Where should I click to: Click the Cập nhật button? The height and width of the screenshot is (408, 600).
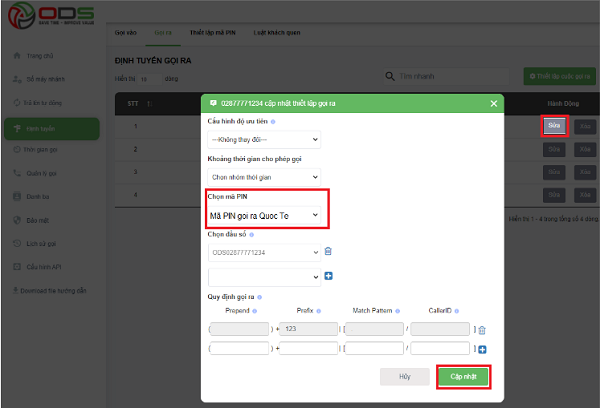tap(463, 377)
